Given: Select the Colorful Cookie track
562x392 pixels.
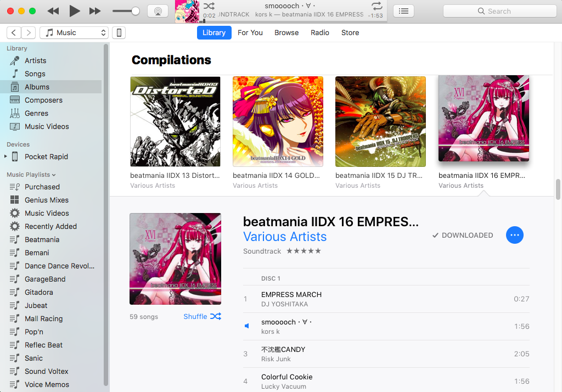Looking at the screenshot, I should pos(386,381).
